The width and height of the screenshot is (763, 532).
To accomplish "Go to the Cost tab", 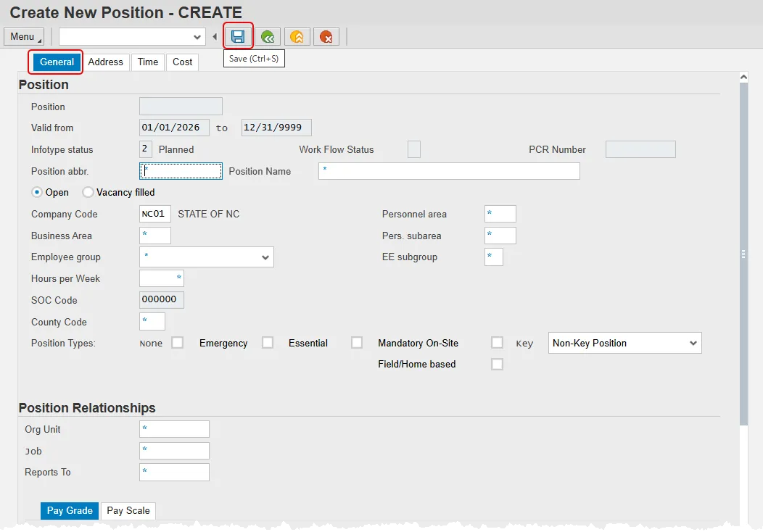I will click(183, 62).
